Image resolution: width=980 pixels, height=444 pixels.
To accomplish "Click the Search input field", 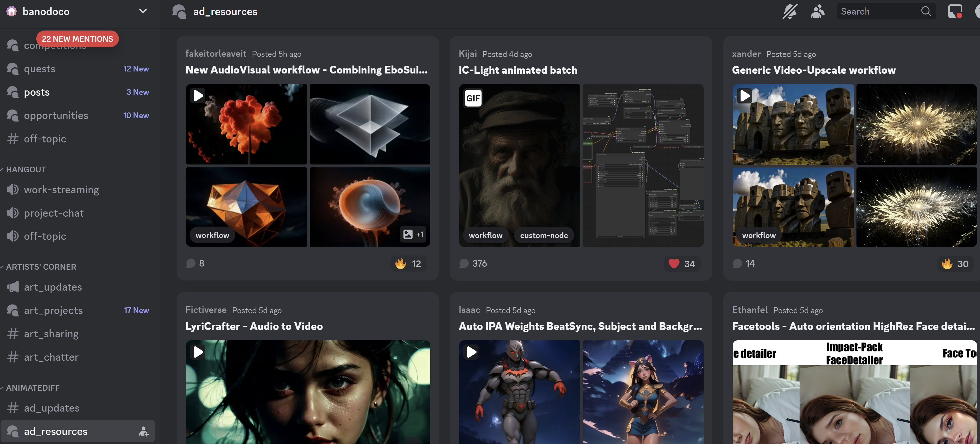I will tap(886, 11).
